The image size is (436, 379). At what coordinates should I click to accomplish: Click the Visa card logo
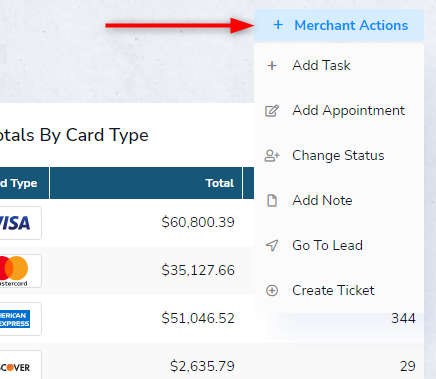coord(20,223)
